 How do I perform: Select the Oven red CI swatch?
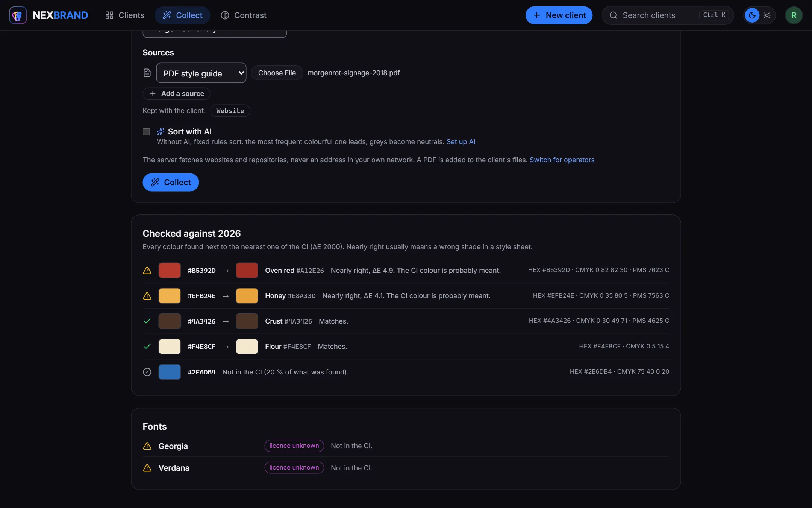point(247,270)
